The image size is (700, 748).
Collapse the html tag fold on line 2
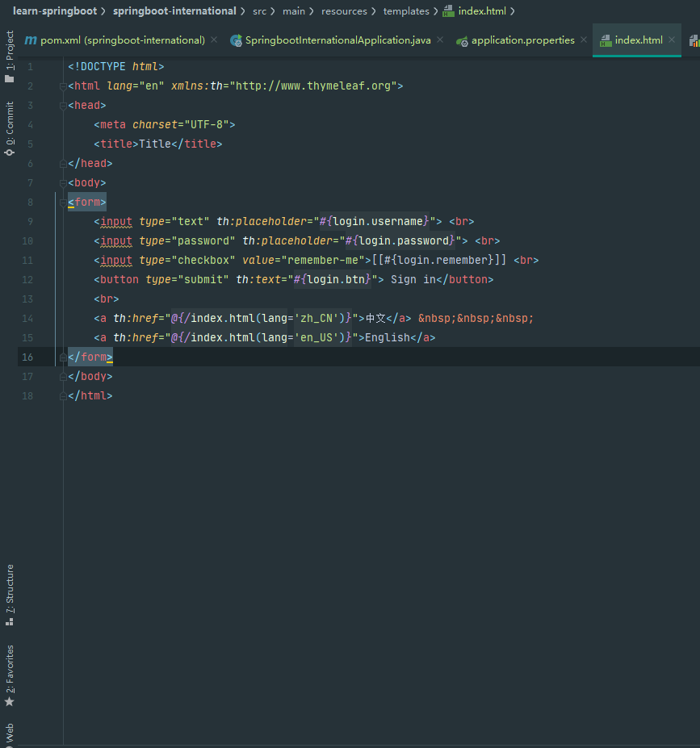(63, 86)
